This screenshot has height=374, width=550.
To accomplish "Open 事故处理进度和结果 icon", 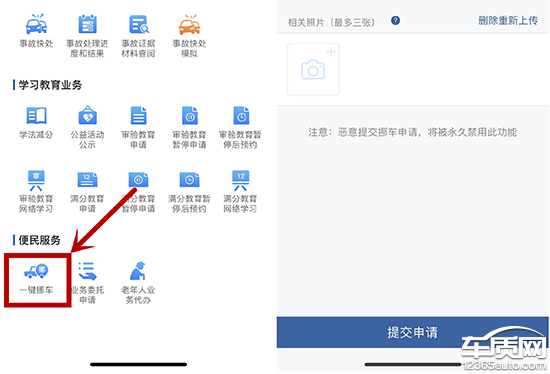I will click(x=87, y=25).
